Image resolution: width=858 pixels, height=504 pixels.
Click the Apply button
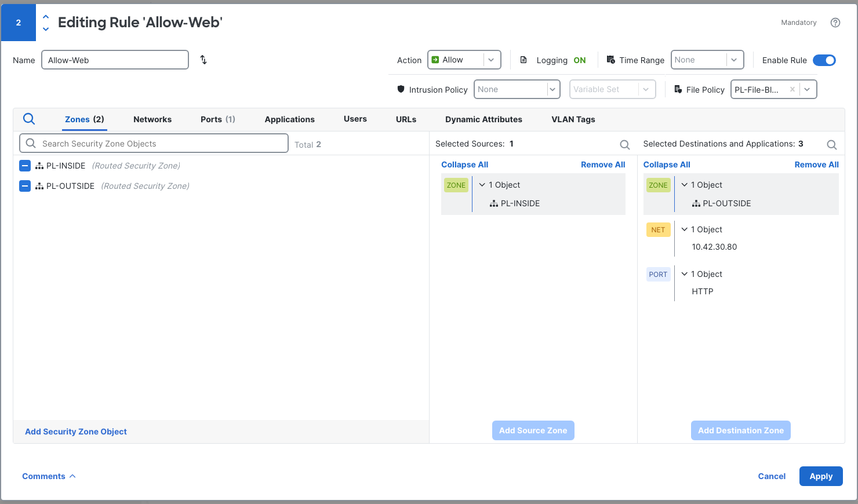click(821, 476)
